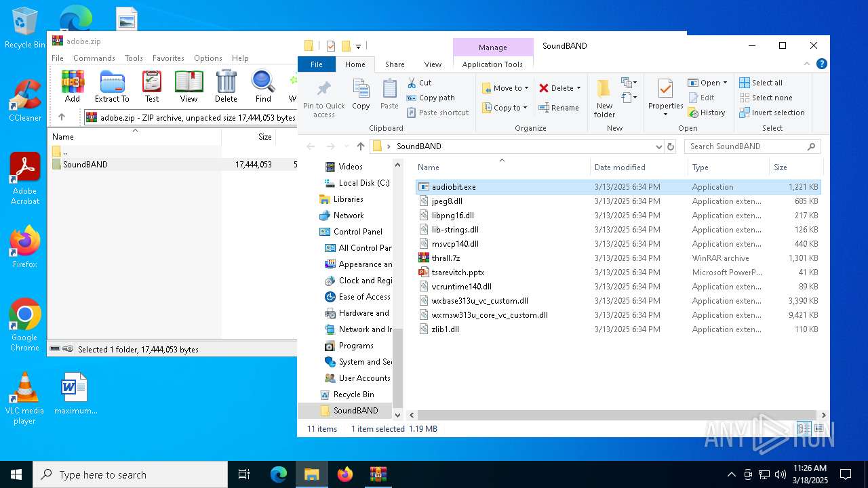The height and width of the screenshot is (488, 868).
Task: Open the Delete dropdown arrow
Action: (578, 88)
